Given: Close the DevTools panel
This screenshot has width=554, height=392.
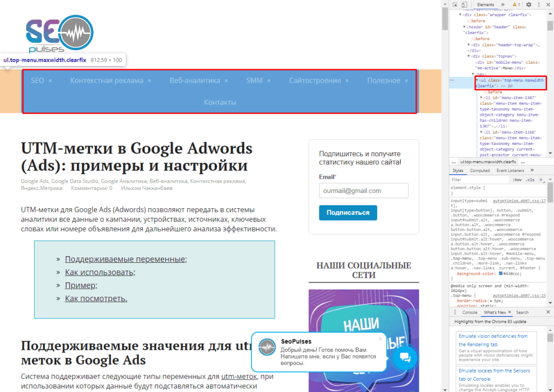Looking at the screenshot, I should click(x=549, y=4).
